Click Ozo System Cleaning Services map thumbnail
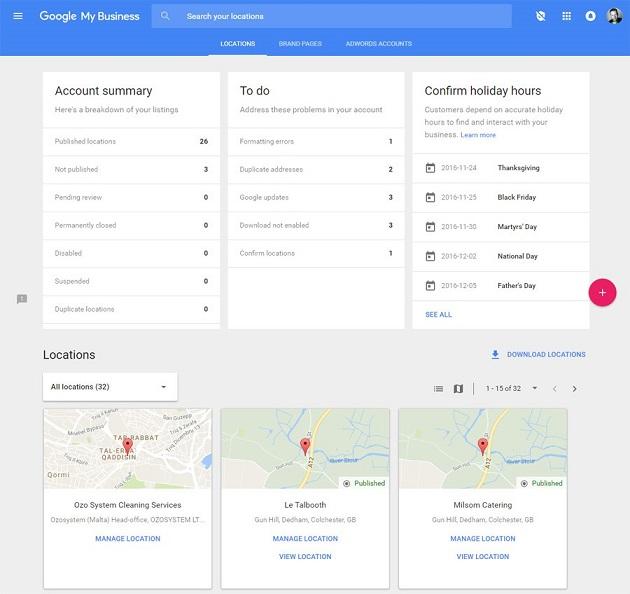This screenshot has width=630, height=594. (x=128, y=449)
